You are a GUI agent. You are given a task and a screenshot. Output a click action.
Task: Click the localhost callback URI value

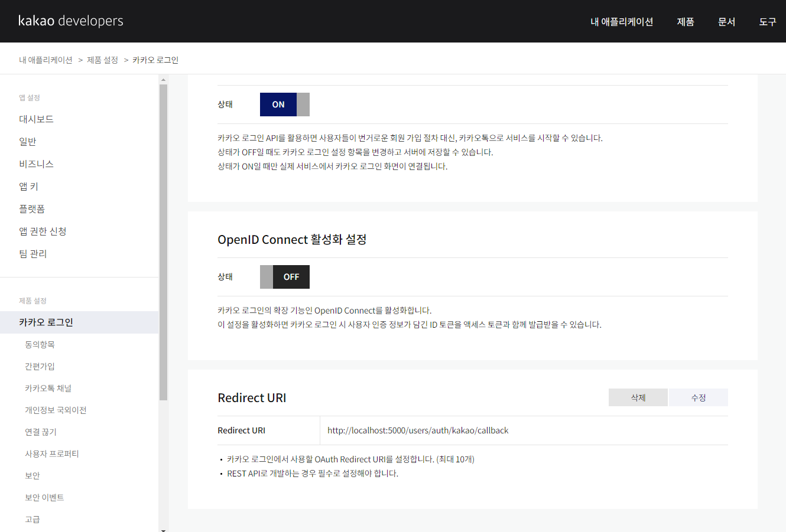(418, 430)
